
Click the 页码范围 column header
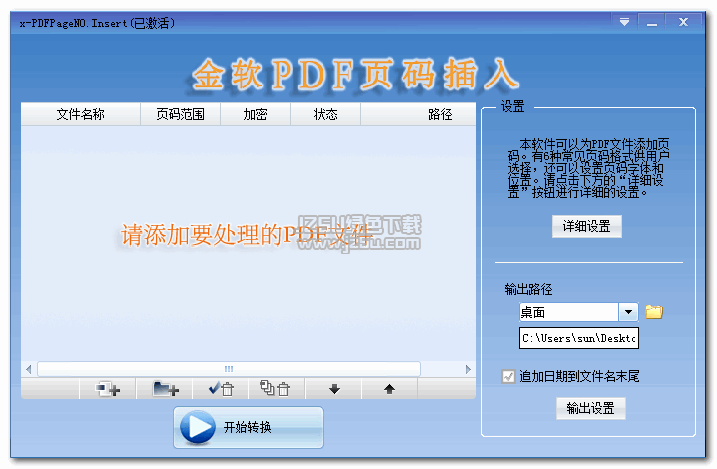point(180,114)
